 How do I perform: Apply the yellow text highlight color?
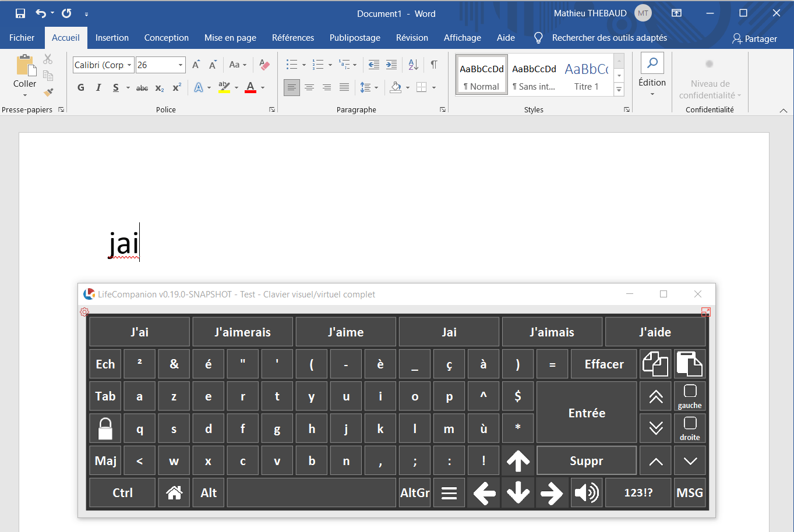coord(224,87)
